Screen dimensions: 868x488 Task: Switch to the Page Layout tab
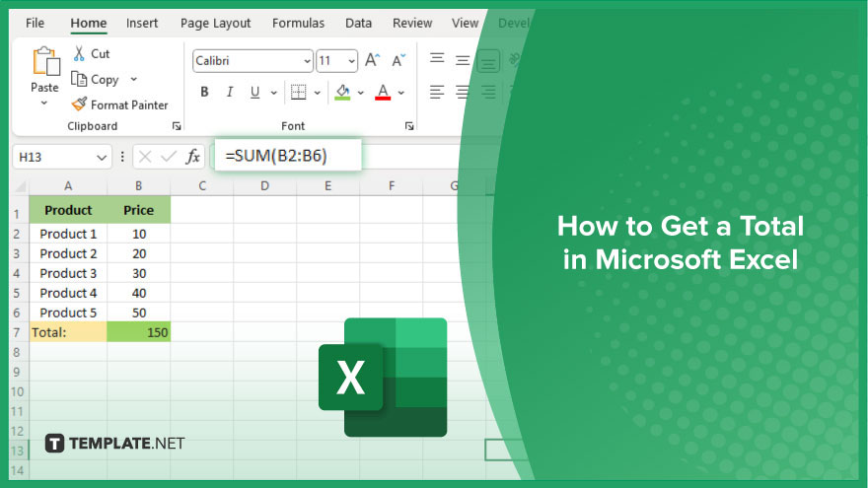coord(215,24)
